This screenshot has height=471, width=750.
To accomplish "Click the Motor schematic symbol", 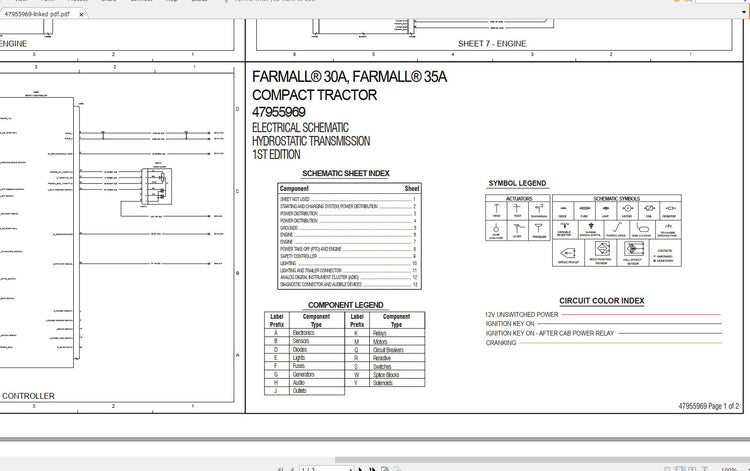I will pos(627,210).
